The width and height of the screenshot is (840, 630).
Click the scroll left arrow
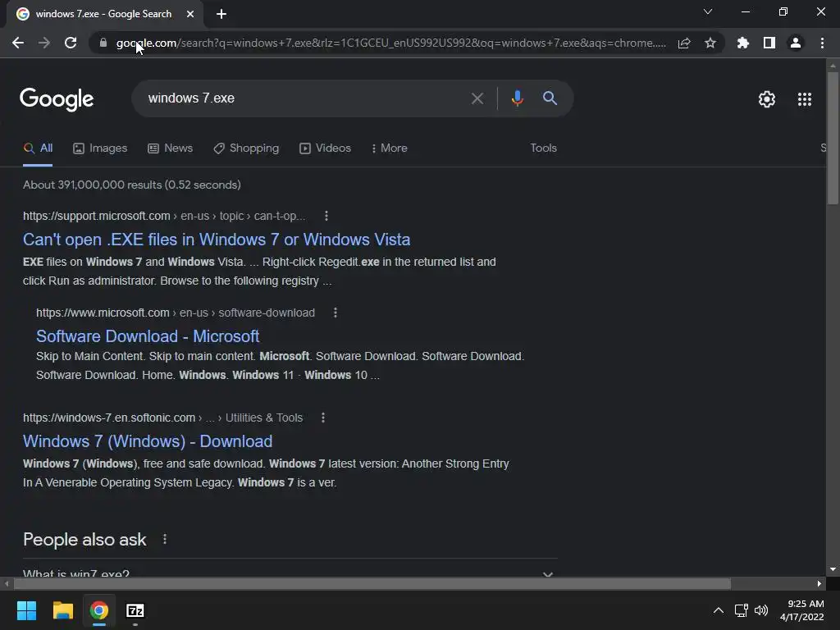[6, 583]
